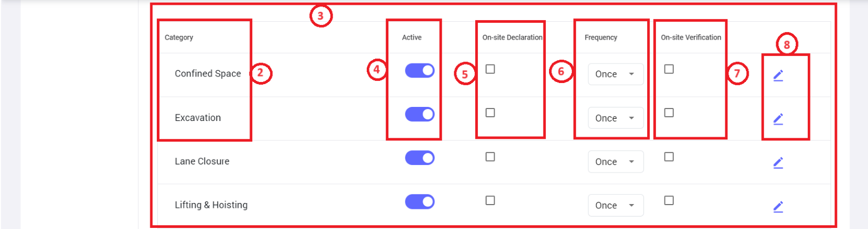Check On-site Verification for Lifting & Hoisting
The width and height of the screenshot is (868, 229).
(x=669, y=200)
